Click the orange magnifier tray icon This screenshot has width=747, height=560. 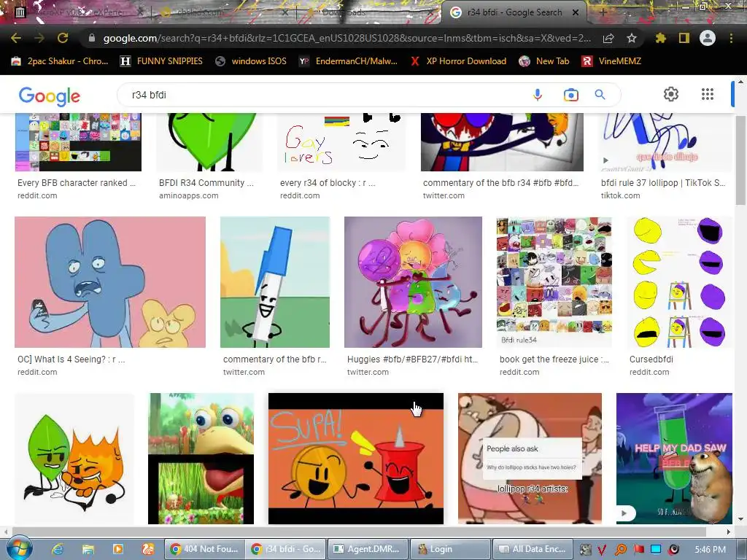620,550
